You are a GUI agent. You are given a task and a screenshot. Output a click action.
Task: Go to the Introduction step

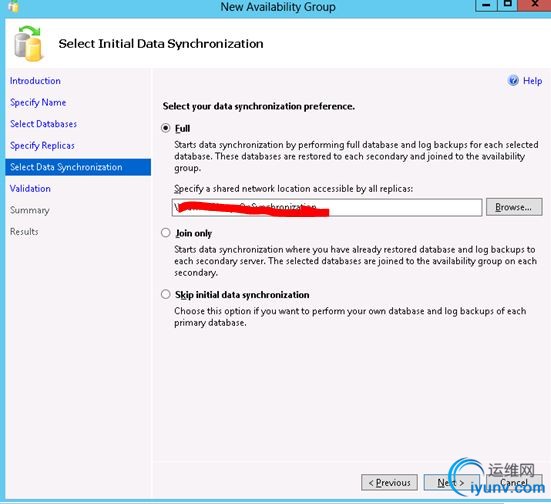(35, 81)
